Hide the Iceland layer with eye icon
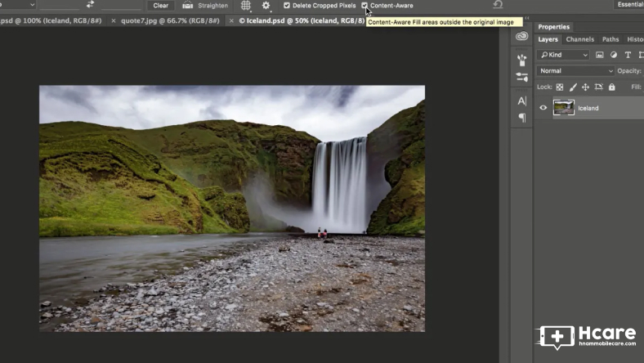The width and height of the screenshot is (644, 363). pyautogui.click(x=543, y=108)
